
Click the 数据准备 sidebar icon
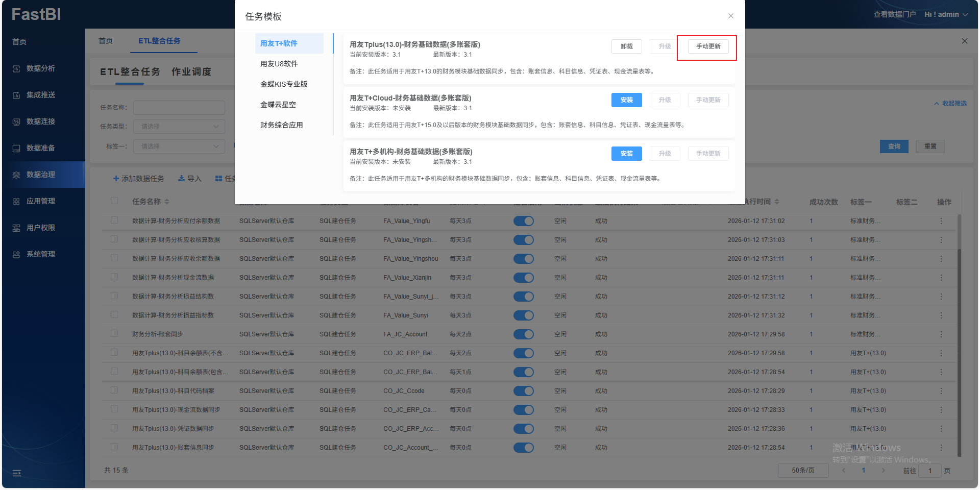click(16, 149)
